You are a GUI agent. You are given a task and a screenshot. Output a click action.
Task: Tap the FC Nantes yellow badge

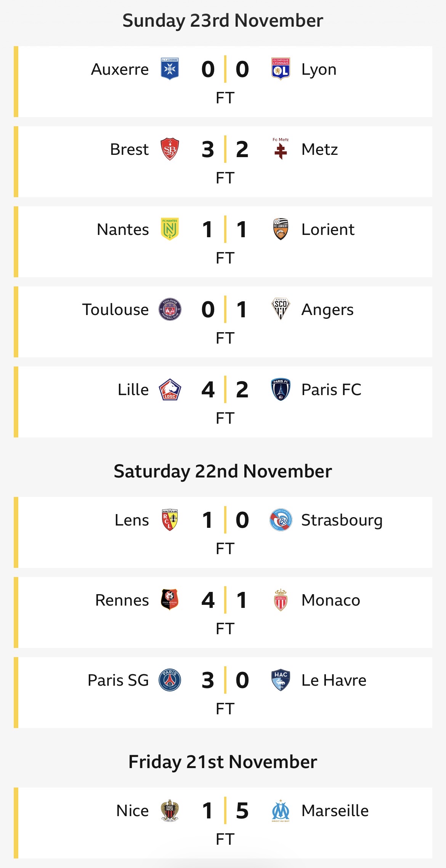pos(170,229)
